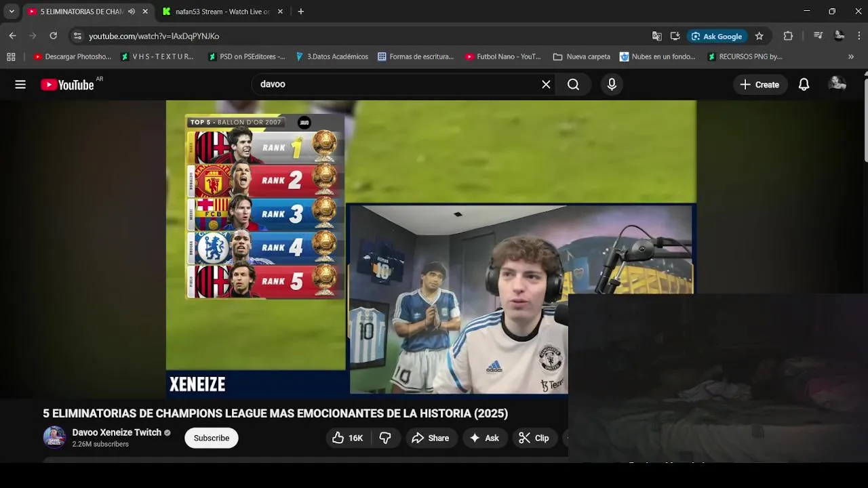View site information icon in address bar
Viewport: 868px width, 488px height.
pyautogui.click(x=77, y=36)
